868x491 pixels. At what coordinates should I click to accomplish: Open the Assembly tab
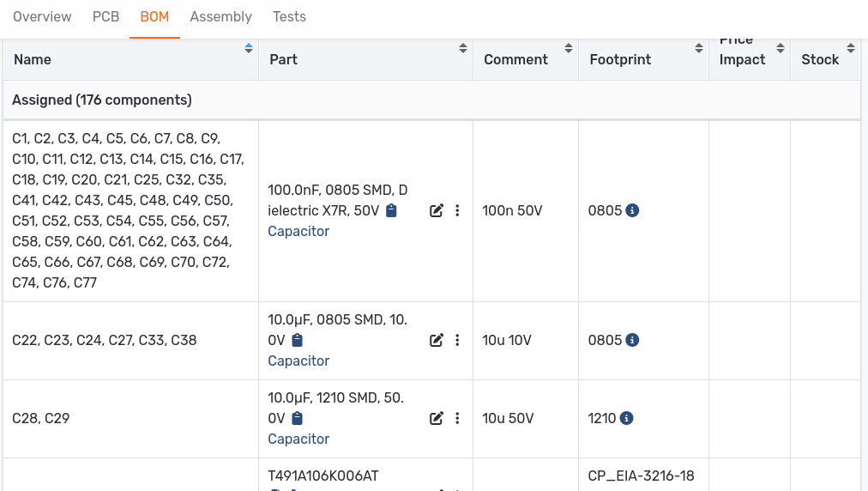220,17
